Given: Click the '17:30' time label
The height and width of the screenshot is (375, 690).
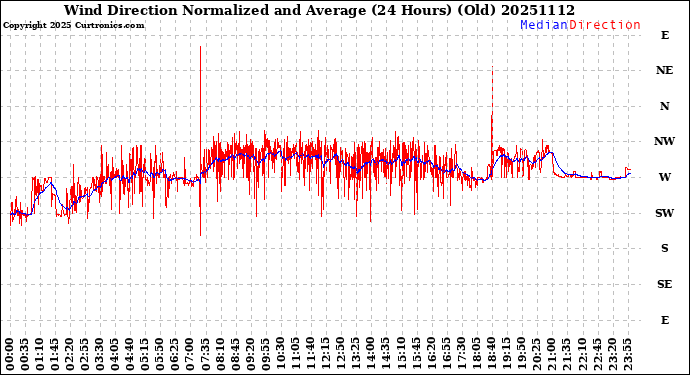Looking at the screenshot, I should coord(461,355).
